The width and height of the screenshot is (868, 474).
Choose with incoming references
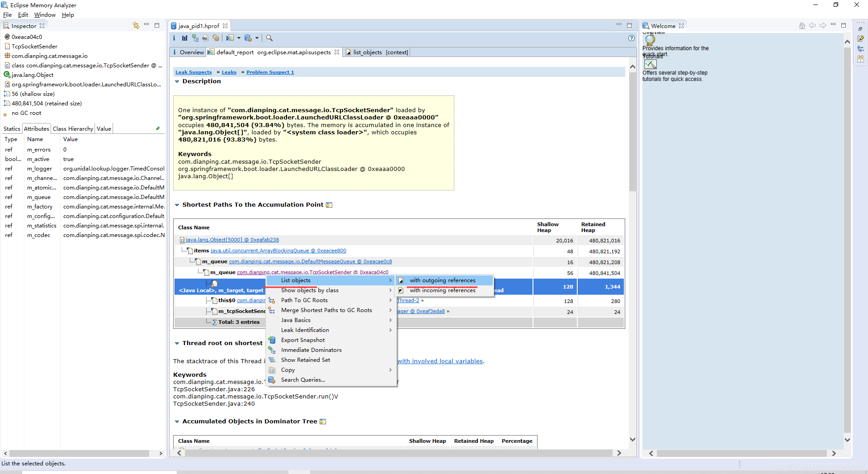tap(445, 290)
